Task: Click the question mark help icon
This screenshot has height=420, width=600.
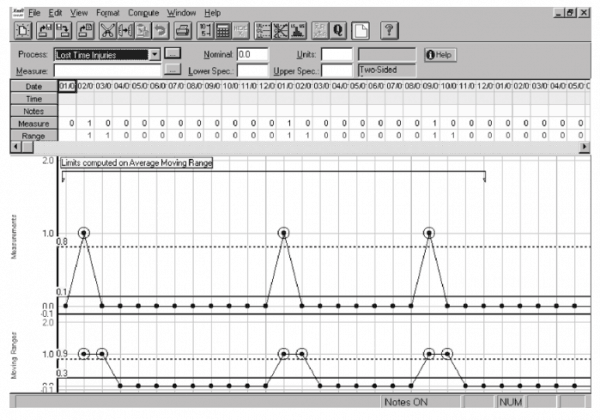Action: (x=392, y=31)
